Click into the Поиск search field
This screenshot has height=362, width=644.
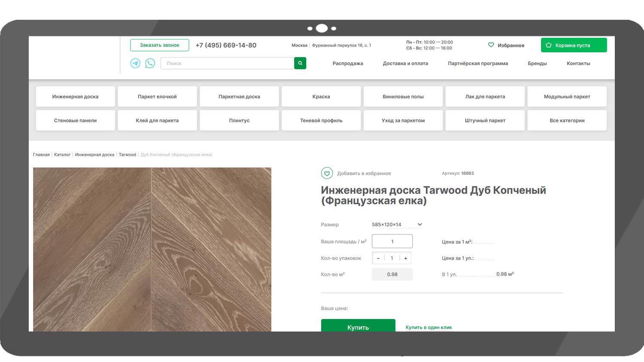pyautogui.click(x=227, y=63)
